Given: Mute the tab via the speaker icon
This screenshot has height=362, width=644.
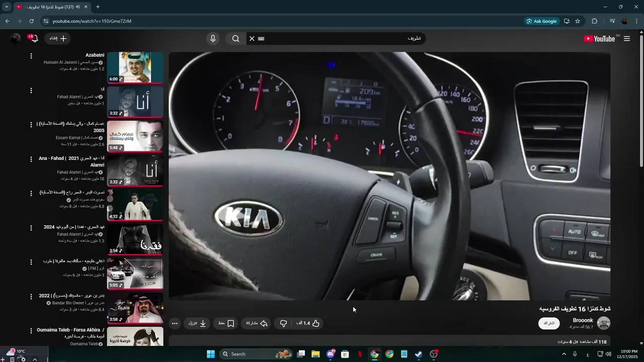Looking at the screenshot, I should click(x=77, y=7).
